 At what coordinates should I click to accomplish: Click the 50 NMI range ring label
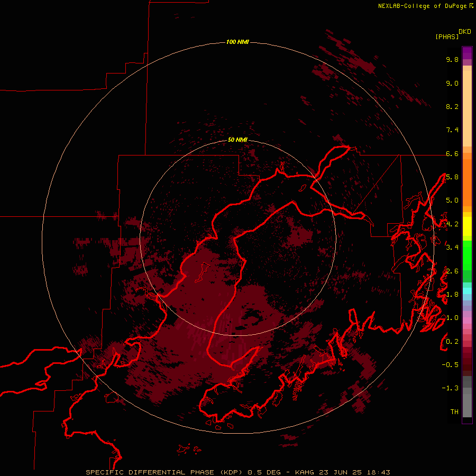[x=237, y=140]
